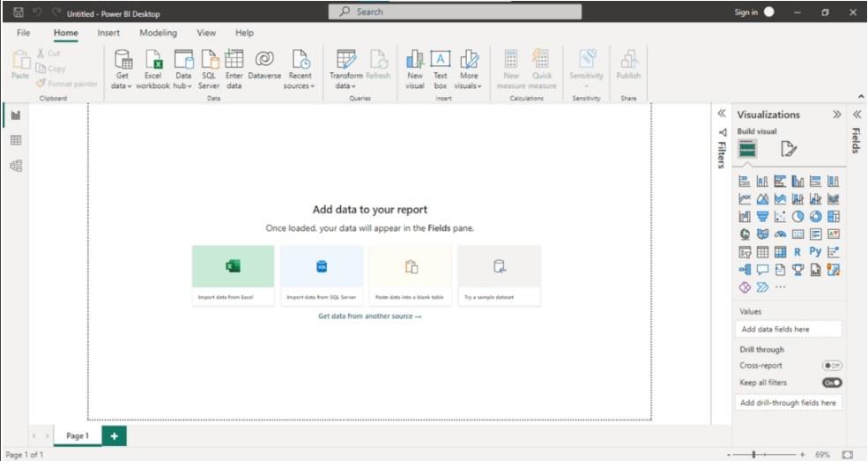Viewport: 868px width, 461px height.
Task: Click Fit to page icon in status bar
Action: 847,454
